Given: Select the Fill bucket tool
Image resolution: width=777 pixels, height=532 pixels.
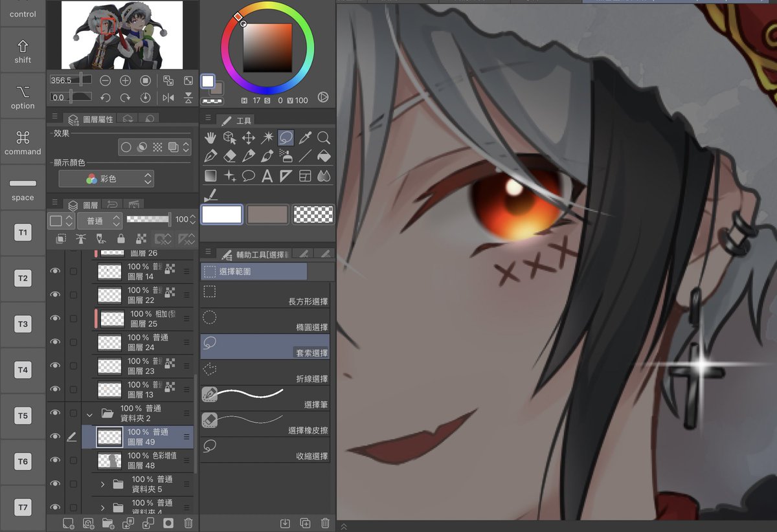Looking at the screenshot, I should 324,156.
